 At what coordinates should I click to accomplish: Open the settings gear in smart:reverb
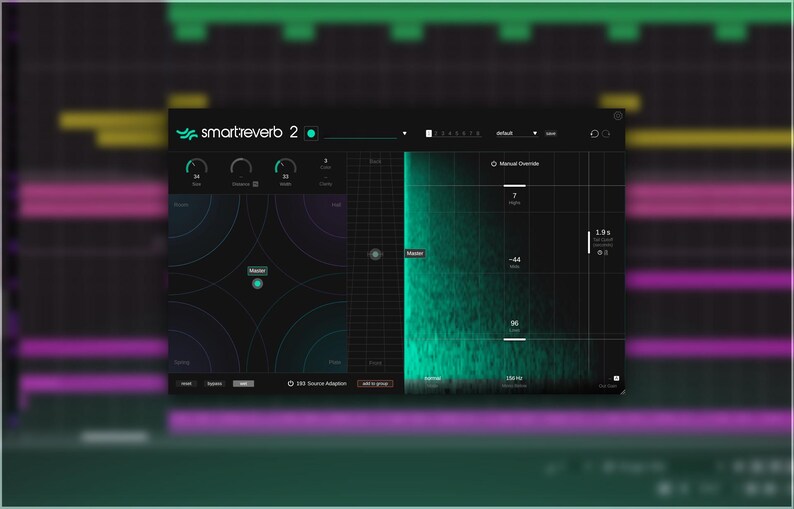coord(618,116)
